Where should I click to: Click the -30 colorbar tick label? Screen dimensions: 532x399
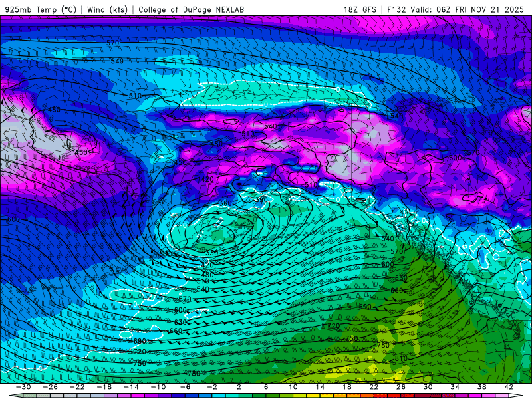point(23,387)
